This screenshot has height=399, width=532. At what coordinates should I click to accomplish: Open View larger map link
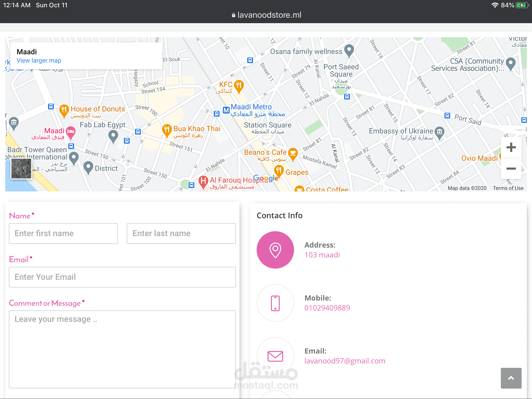coord(39,61)
